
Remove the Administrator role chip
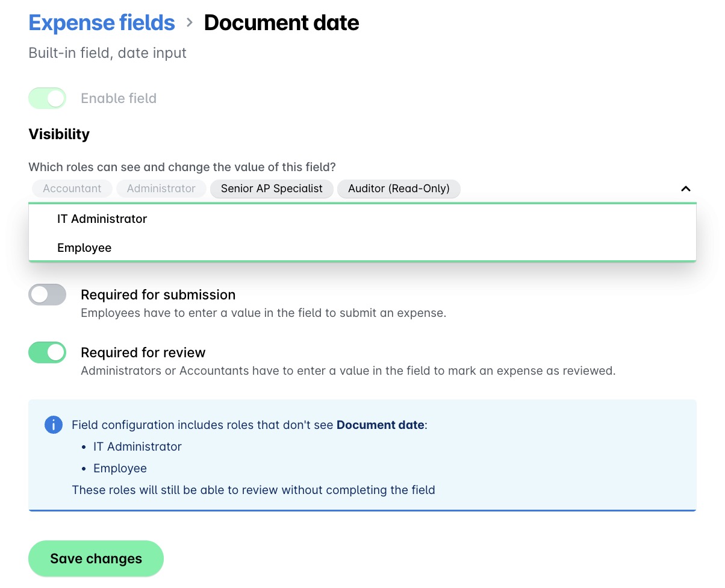[161, 189]
